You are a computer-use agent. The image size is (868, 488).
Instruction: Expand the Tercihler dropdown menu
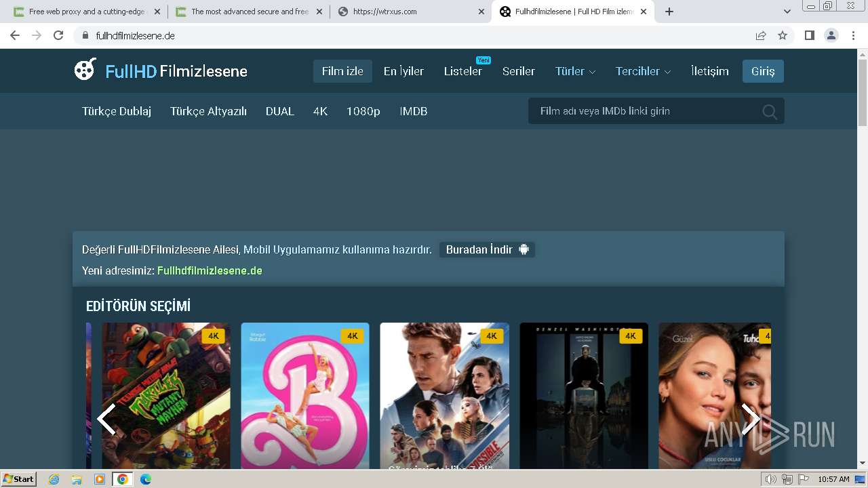pyautogui.click(x=643, y=71)
